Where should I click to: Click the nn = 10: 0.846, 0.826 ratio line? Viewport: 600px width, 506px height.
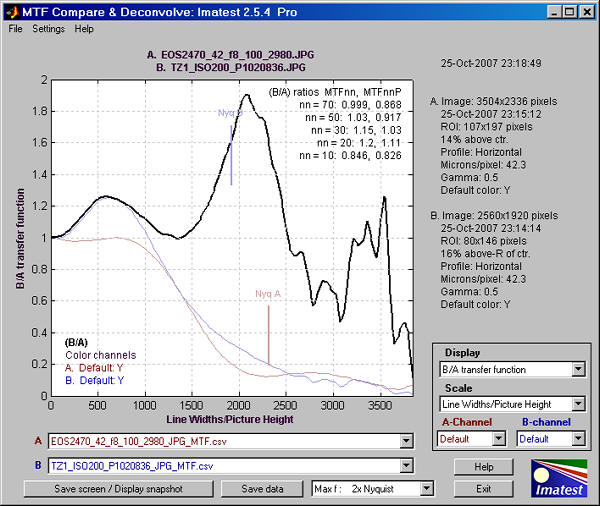click(350, 155)
